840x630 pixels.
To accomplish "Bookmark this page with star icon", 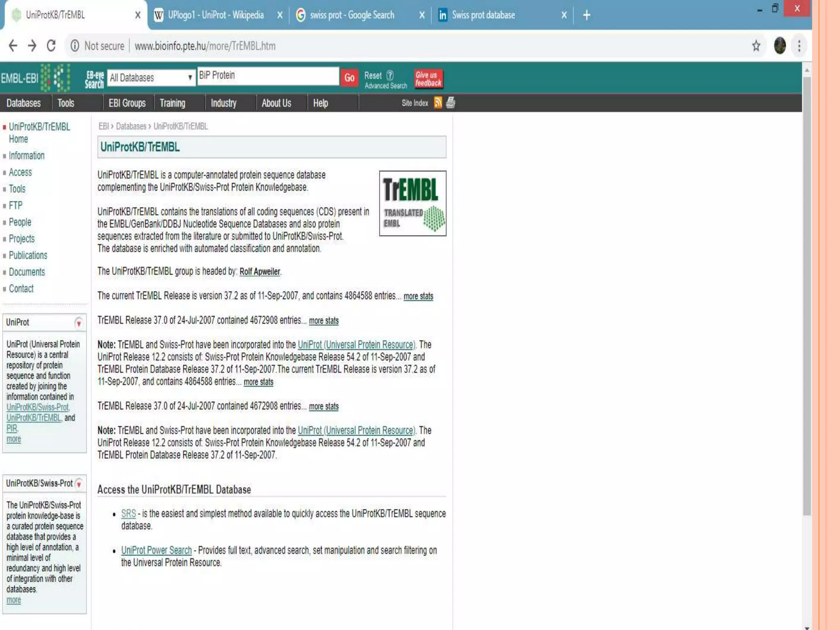I will [756, 46].
